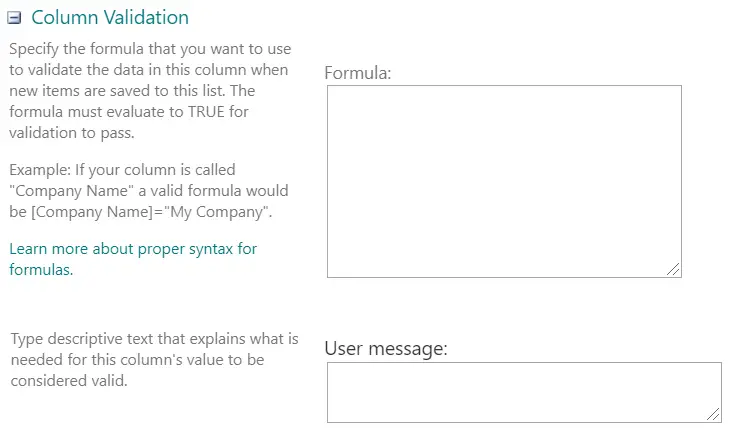The image size is (740, 440).
Task: Click the "validation to pass." text
Action: point(71,132)
